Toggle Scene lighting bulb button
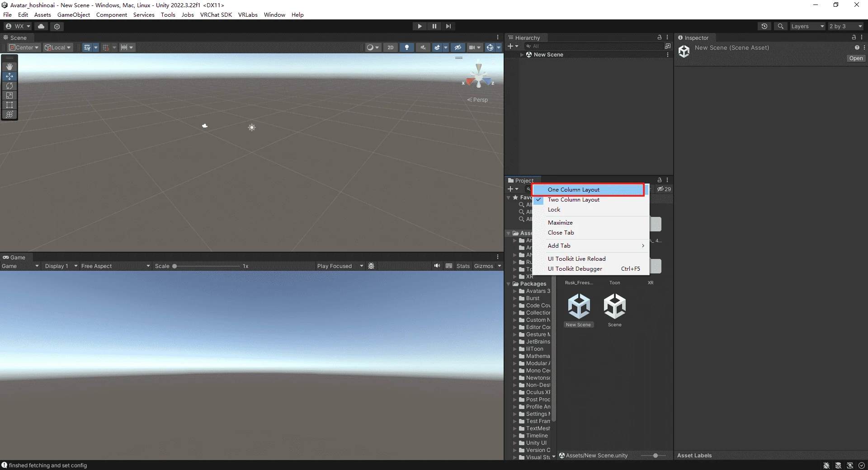 pos(407,47)
